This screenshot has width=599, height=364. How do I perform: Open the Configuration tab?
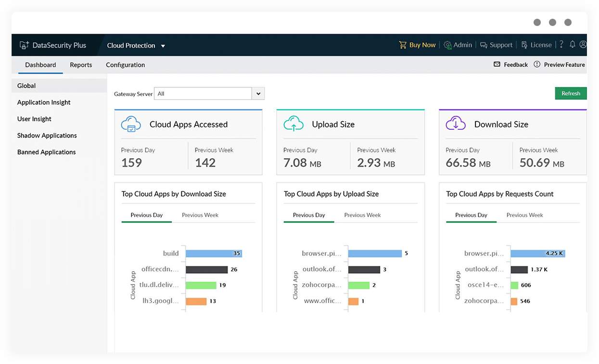pos(125,65)
